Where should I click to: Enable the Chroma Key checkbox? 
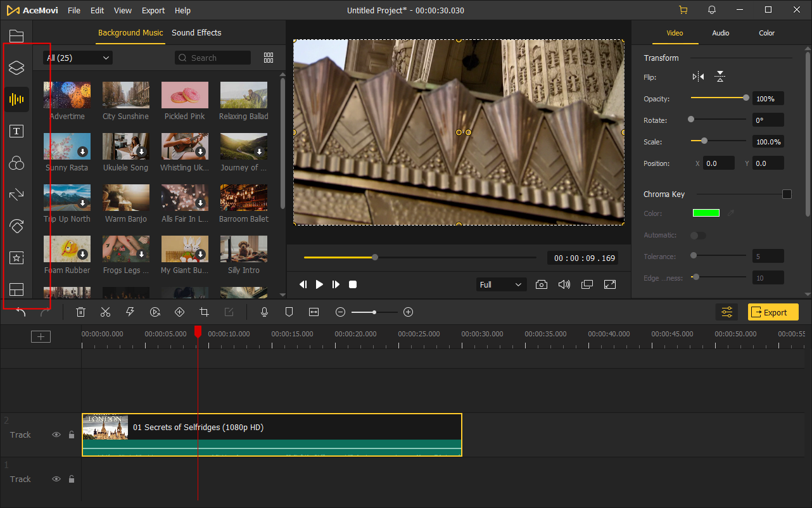[787, 194]
